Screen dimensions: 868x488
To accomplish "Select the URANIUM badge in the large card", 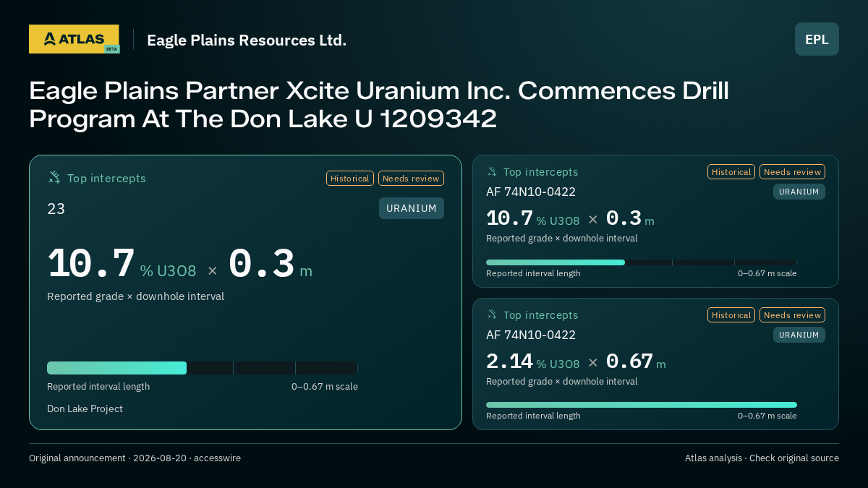I will click(x=412, y=208).
